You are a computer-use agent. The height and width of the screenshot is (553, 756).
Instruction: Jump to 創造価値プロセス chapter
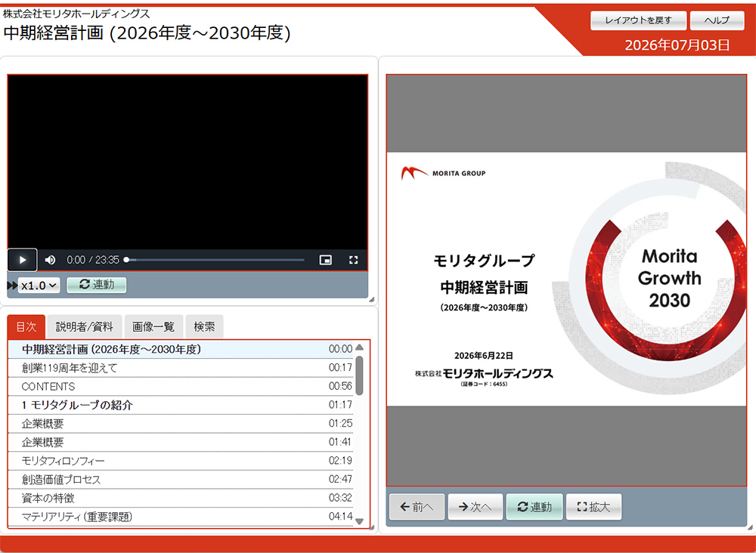tap(181, 480)
